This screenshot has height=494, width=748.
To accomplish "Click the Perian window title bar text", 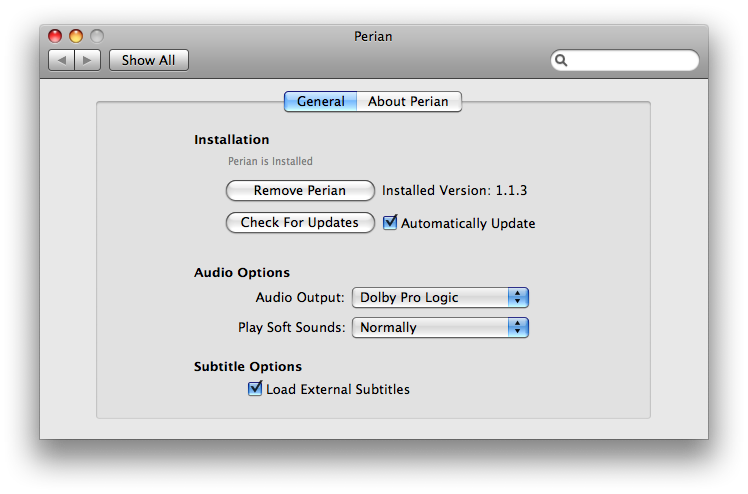I will click(x=373, y=36).
